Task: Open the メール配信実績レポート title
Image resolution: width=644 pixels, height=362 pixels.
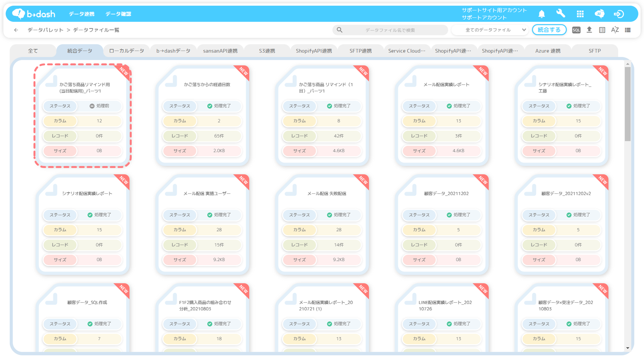Action: [x=446, y=85]
